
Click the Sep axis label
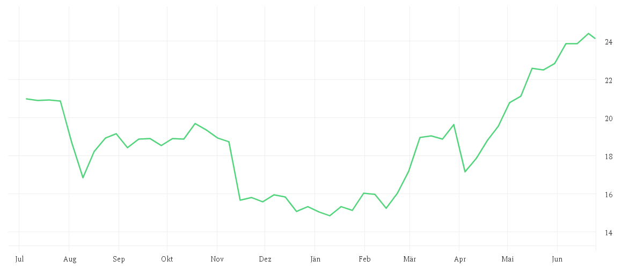pos(119,259)
